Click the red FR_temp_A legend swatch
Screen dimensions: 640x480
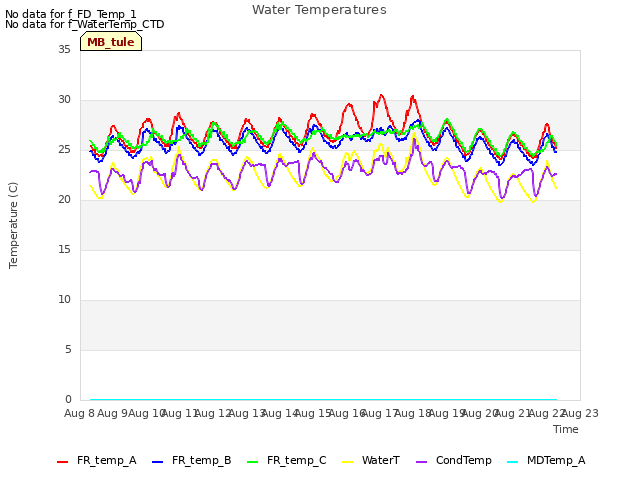coord(62,462)
